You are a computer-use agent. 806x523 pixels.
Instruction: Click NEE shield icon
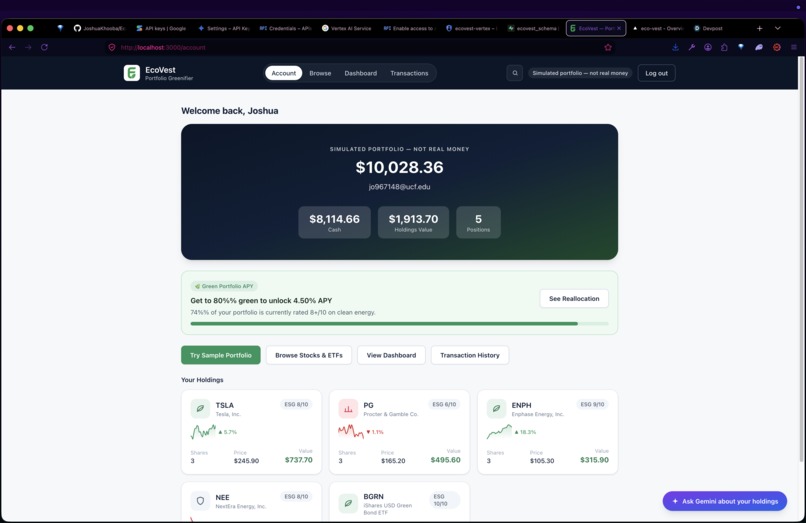pos(200,500)
